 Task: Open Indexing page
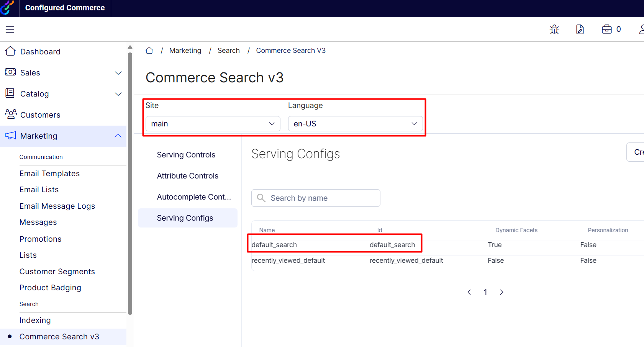(35, 320)
